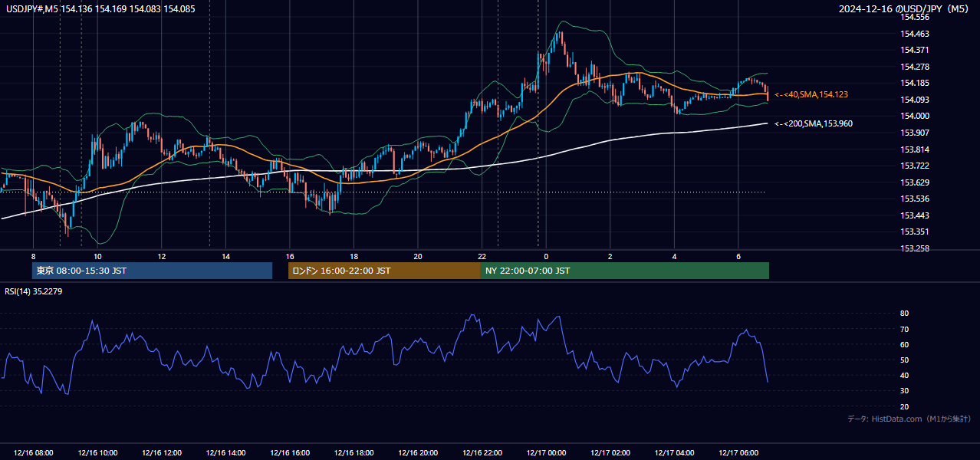Viewport: 980px width, 460px height.
Task: Click the 東京 08:00-15:30 JST session bar
Action: coord(153,271)
